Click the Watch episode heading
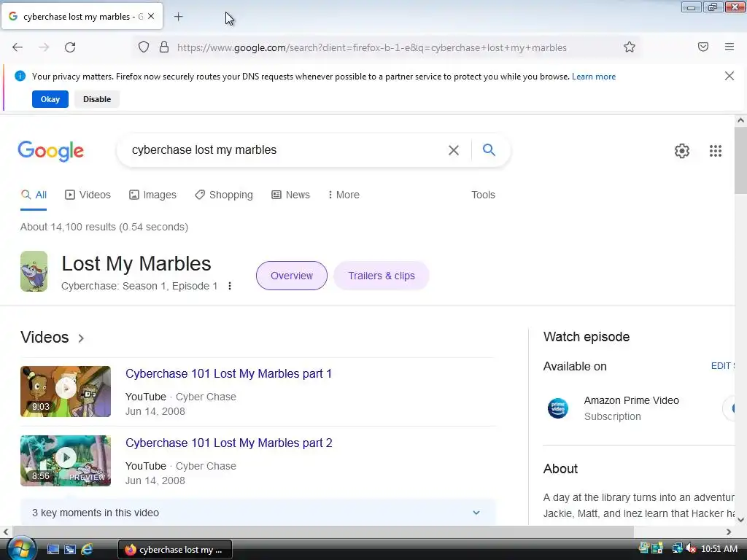The height and width of the screenshot is (560, 747). (587, 337)
